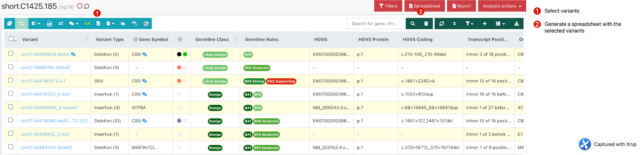Viewport: 644px width, 155px height.
Task: Open the funnel filter dropdown in green toolbar
Action: (469, 24)
